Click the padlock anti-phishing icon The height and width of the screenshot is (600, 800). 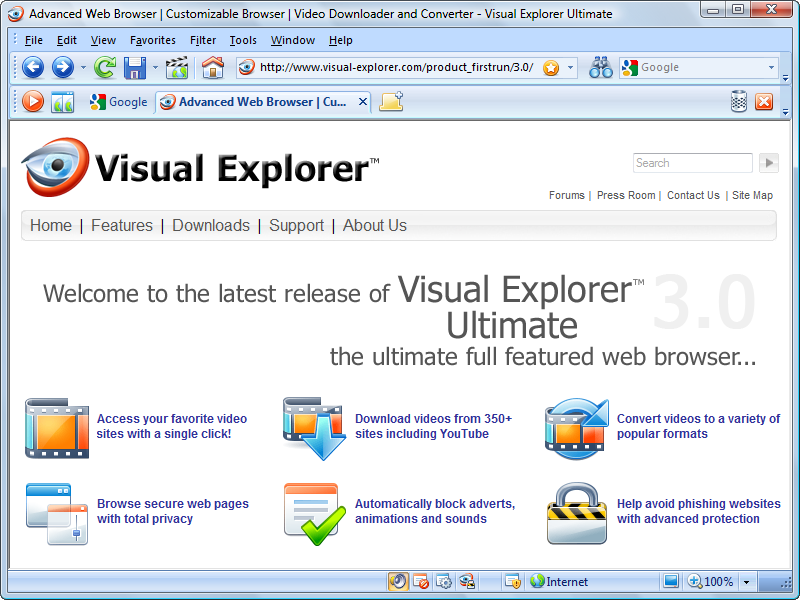pyautogui.click(x=577, y=513)
